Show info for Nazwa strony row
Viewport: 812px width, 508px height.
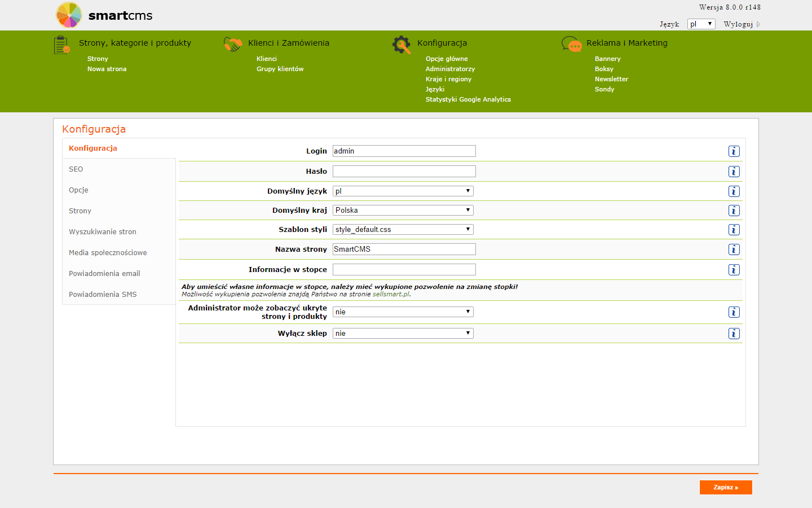734,249
